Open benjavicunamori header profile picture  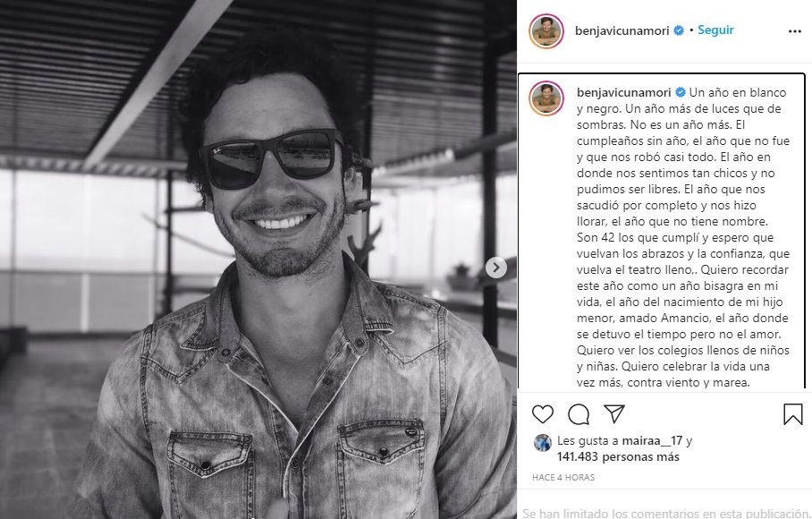click(546, 31)
